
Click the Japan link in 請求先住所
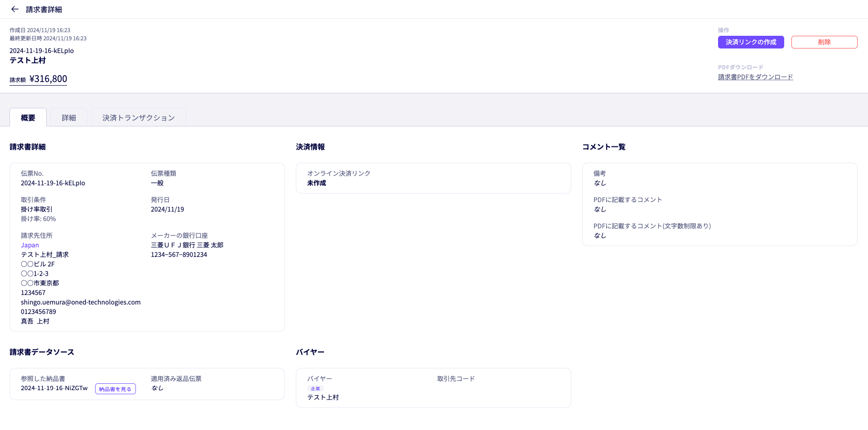(x=30, y=245)
